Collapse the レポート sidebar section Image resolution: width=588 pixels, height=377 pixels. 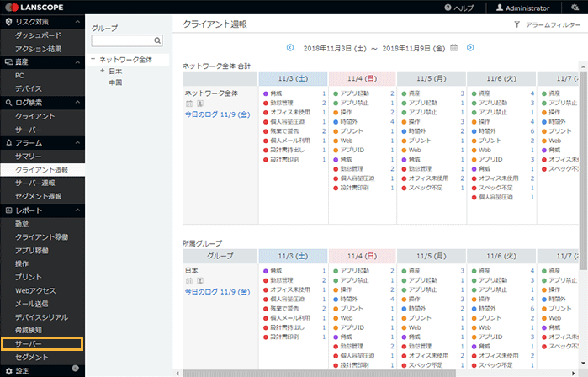pos(77,210)
